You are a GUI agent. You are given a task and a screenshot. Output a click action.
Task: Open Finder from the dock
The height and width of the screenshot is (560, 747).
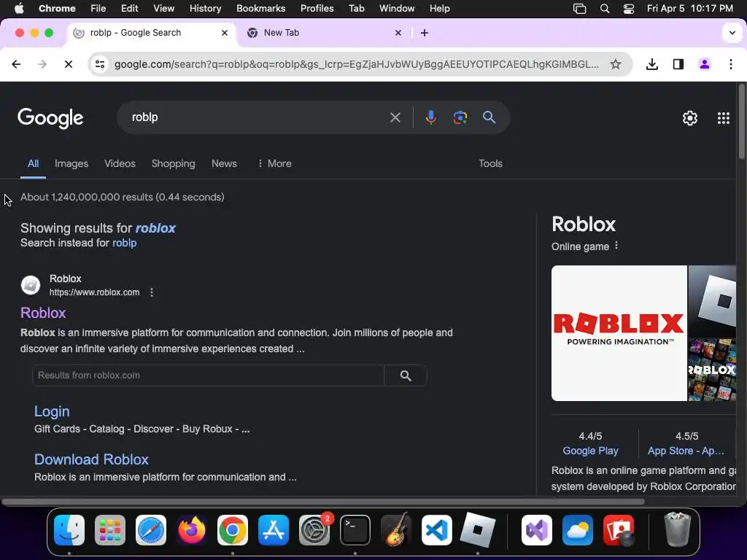coord(69,530)
